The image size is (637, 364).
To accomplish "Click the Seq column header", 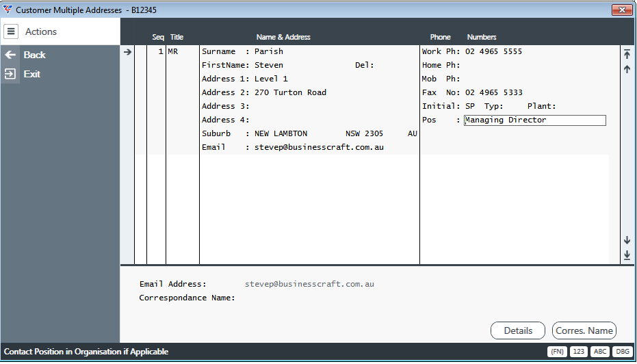I will click(x=158, y=37).
